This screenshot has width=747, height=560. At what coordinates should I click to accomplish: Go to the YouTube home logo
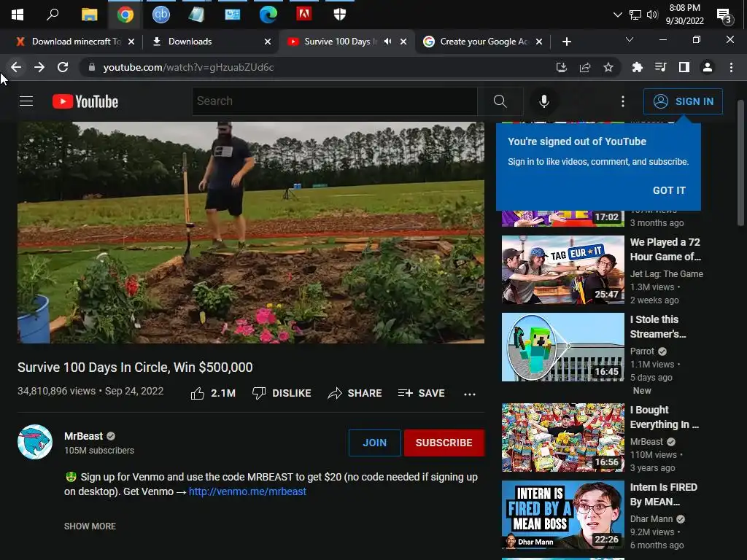[85, 101]
